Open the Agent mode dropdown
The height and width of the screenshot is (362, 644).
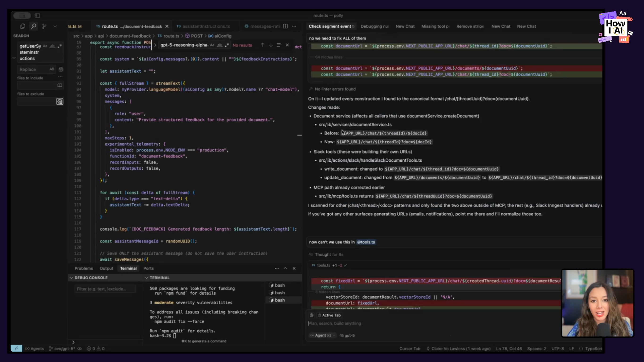click(322, 336)
